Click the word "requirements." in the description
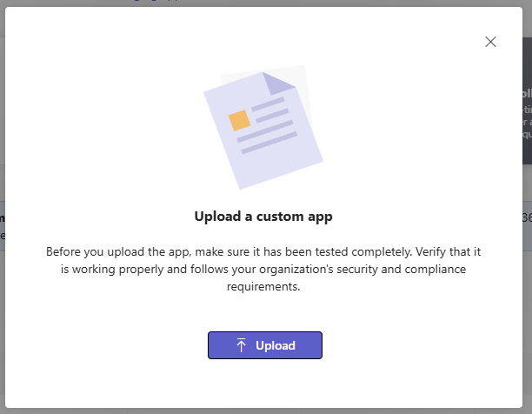 pyautogui.click(x=265, y=286)
